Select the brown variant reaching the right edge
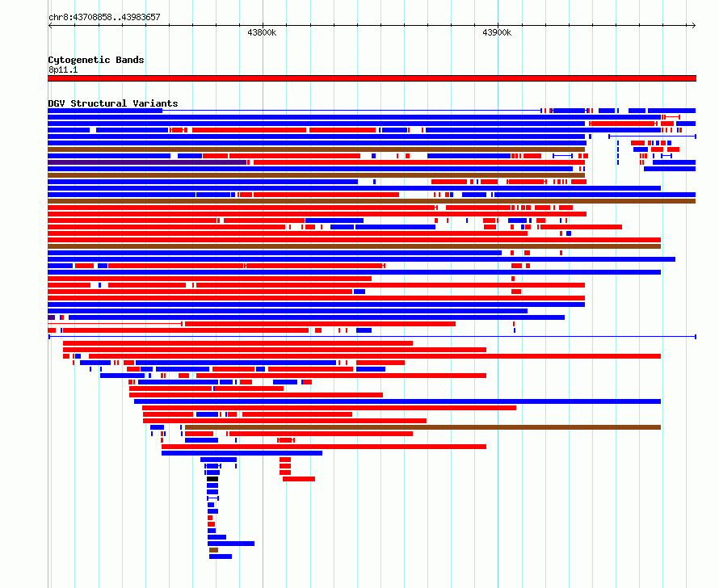This screenshot has width=719, height=588. coord(372,201)
